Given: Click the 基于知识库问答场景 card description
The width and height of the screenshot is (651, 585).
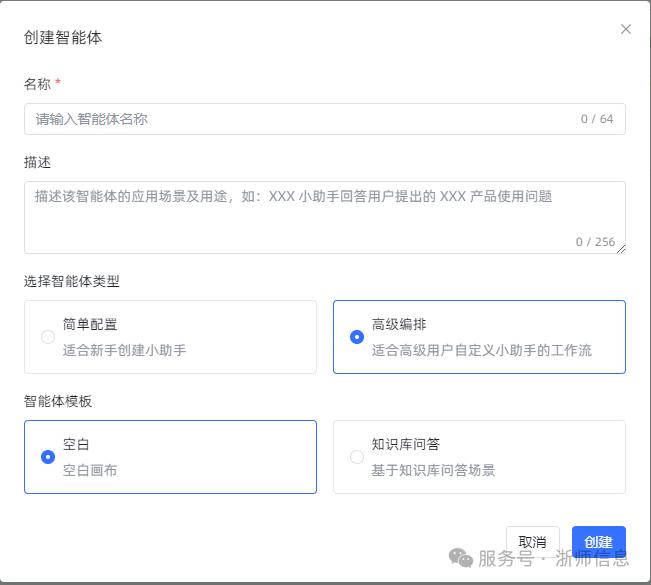Looking at the screenshot, I should 433,470.
